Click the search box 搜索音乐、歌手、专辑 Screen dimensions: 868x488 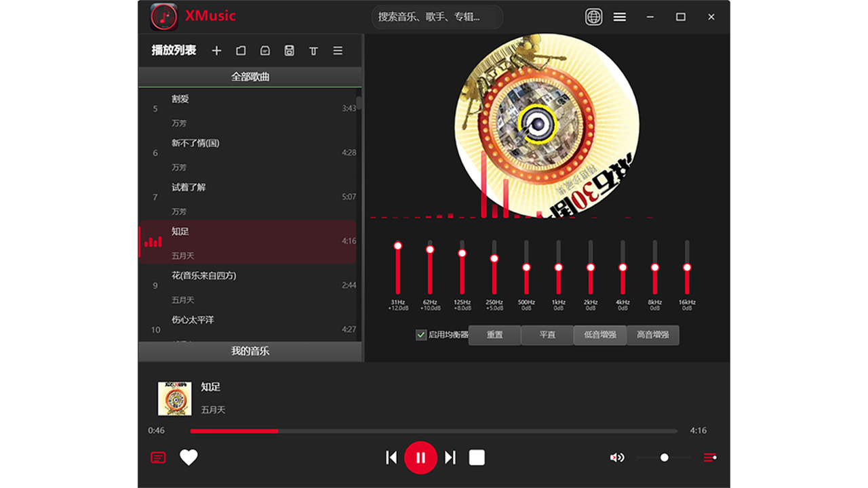(x=437, y=17)
